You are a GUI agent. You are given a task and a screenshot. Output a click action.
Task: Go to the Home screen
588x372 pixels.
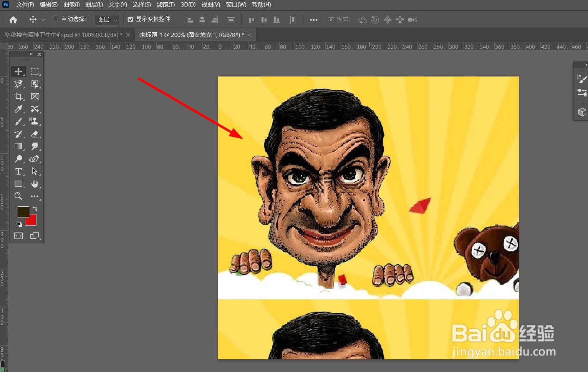pos(13,20)
